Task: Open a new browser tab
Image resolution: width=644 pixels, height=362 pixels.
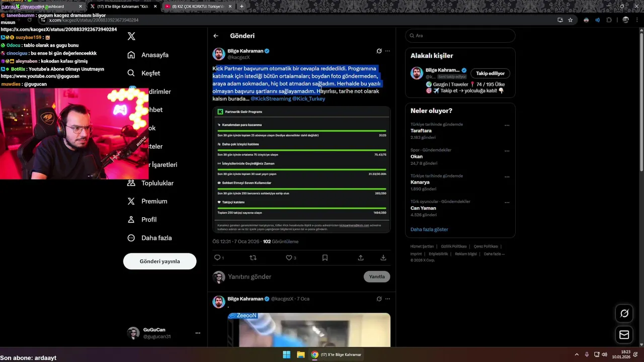Action: 242,7
